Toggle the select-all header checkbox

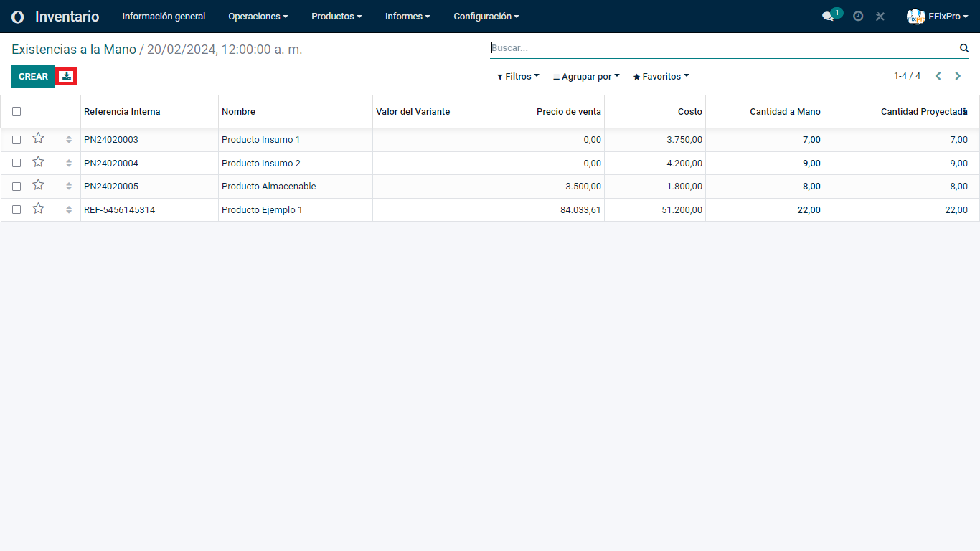[x=17, y=111]
